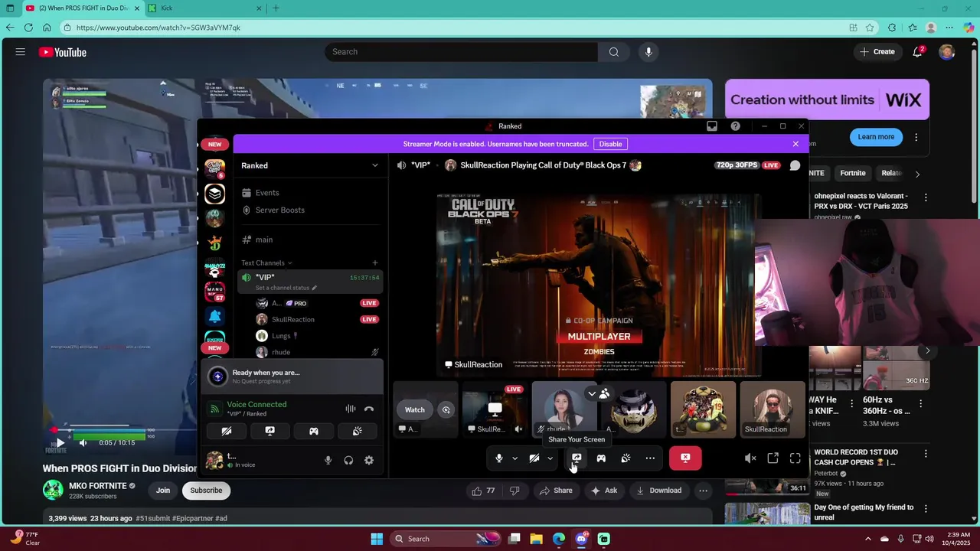Click the icon next to Watch button
Screen dimensions: 980x551
446,410
